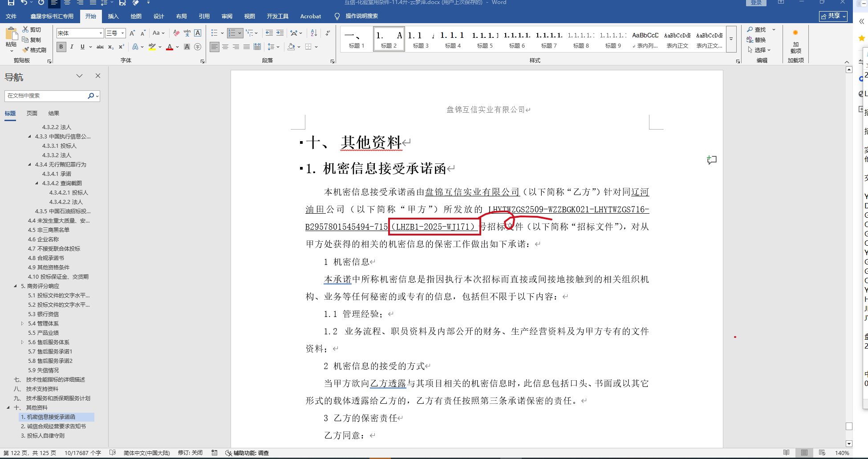
Task: Expand the styles gallery
Action: pyautogui.click(x=731, y=39)
